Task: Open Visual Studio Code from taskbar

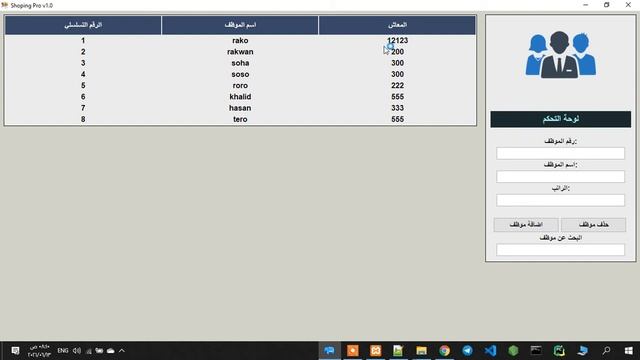Action: pos(490,351)
